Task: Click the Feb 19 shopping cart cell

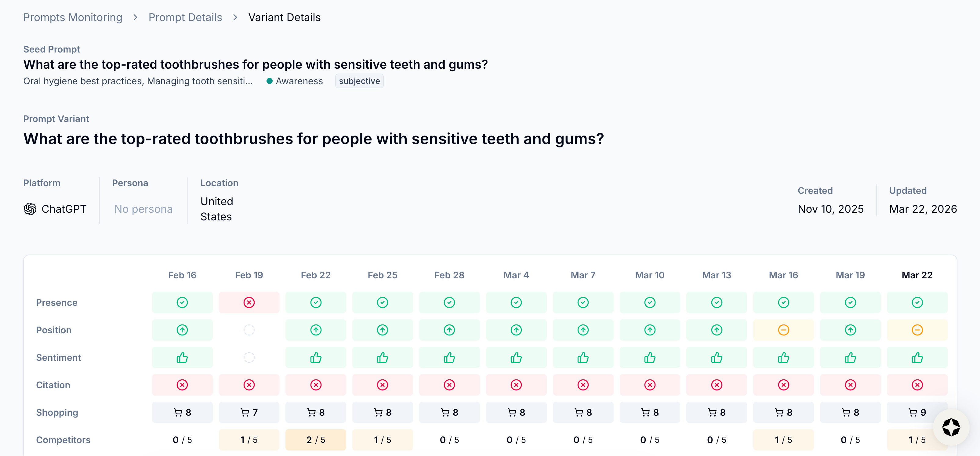Action: 249,412
